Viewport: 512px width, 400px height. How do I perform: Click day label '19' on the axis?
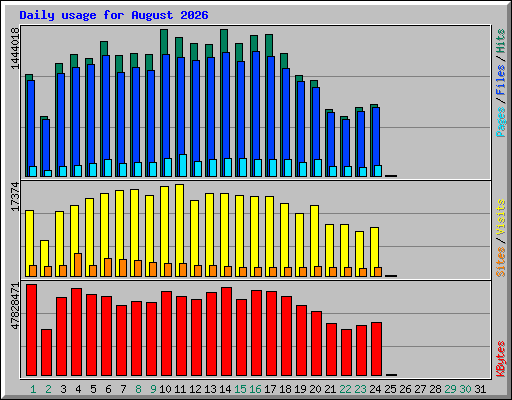(300, 389)
